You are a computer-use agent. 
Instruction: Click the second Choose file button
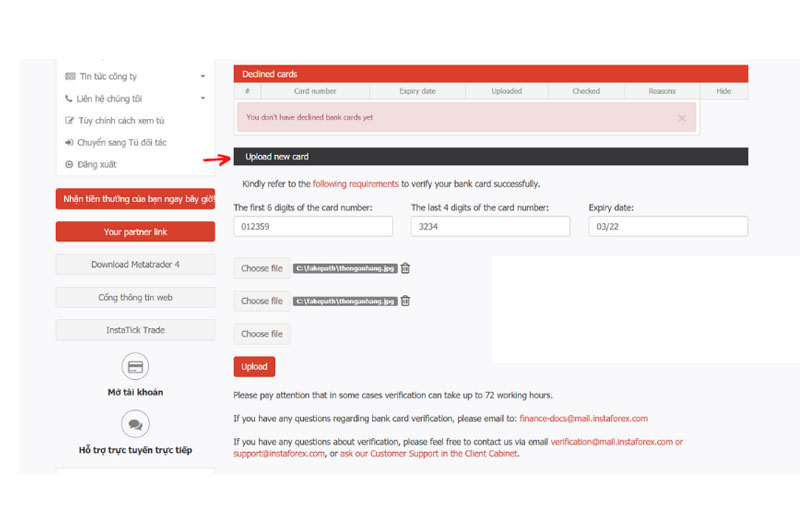262,301
